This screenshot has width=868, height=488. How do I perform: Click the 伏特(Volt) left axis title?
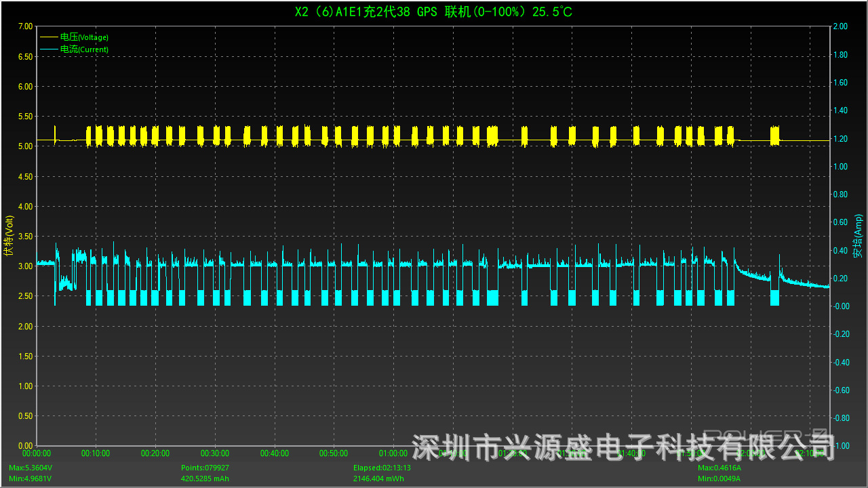click(8, 236)
